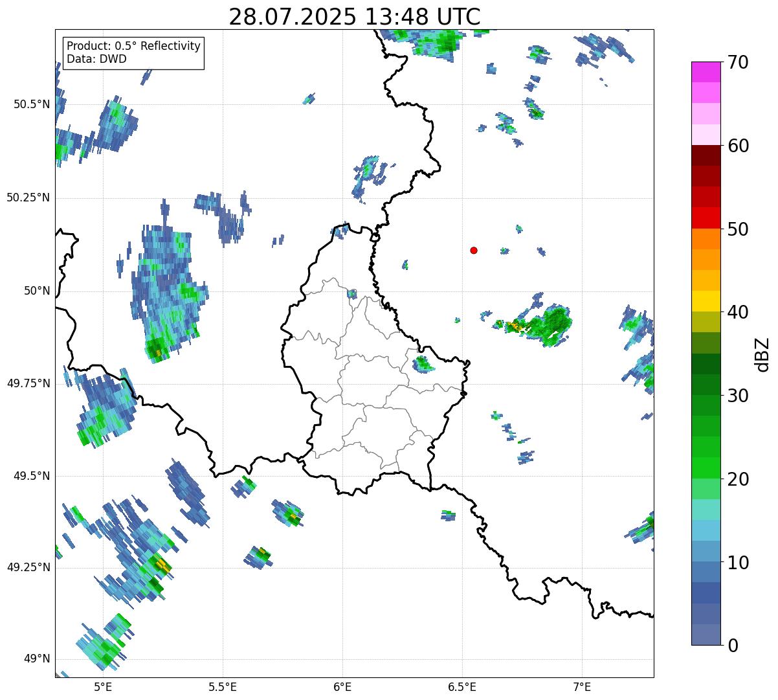
Task: Select the '50.25°N' latitude label
Action: 28,198
